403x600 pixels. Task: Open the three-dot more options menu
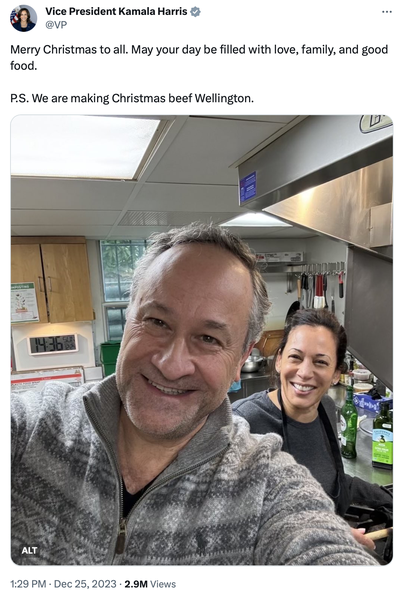(x=387, y=12)
